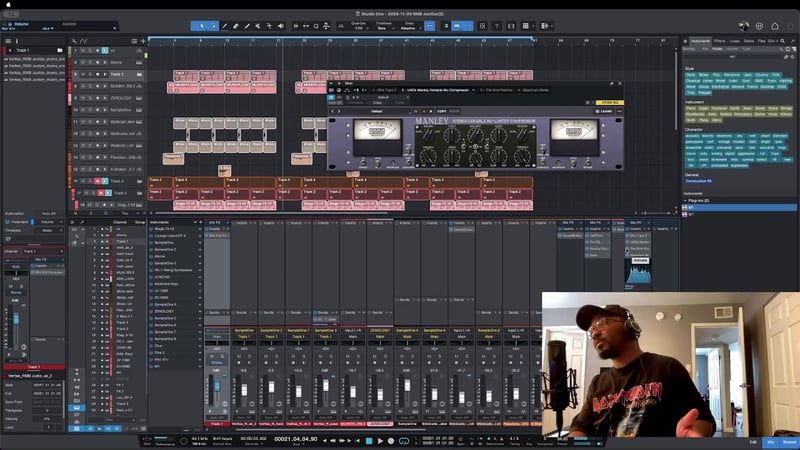This screenshot has height=450, width=800.
Task: Click LEARN in the UAD plugin bar
Action: pyautogui.click(x=603, y=111)
